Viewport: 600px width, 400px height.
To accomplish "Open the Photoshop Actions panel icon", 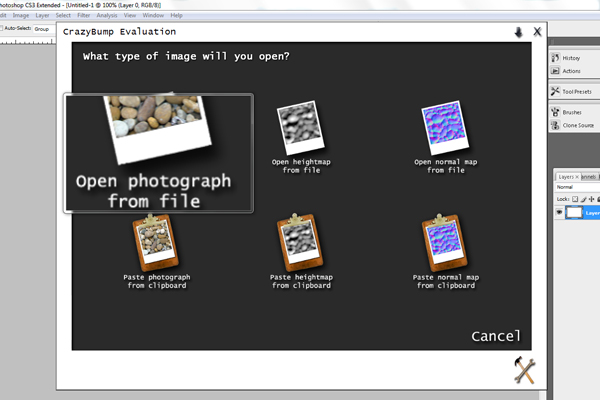I will (555, 71).
